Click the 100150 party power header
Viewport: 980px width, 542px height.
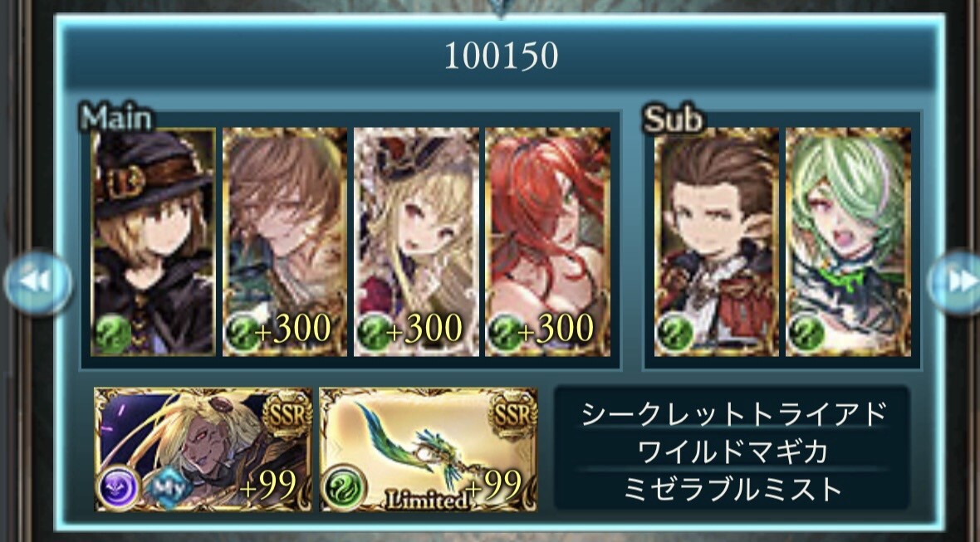pos(502,56)
